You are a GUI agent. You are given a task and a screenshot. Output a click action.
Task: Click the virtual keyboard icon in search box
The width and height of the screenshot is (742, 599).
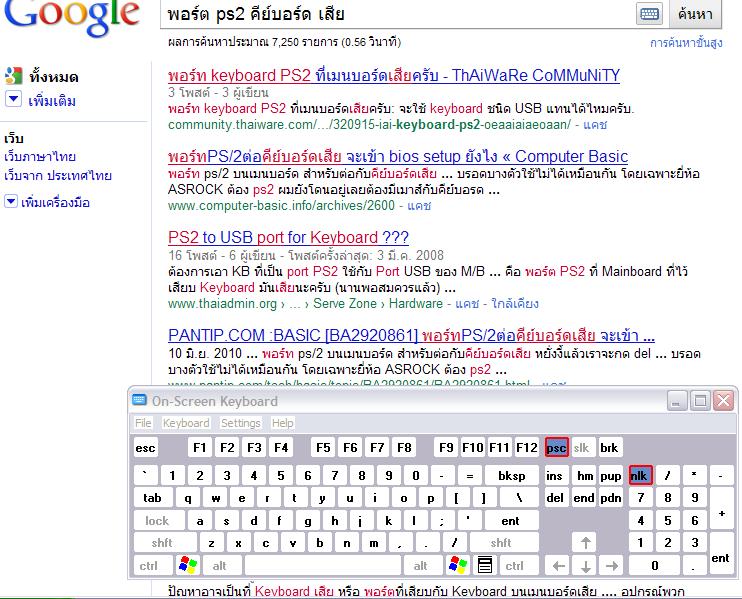pyautogui.click(x=649, y=14)
